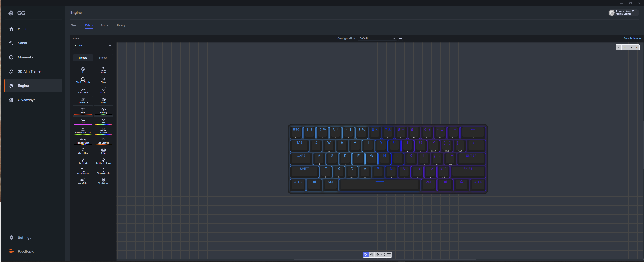The image size is (644, 262).
Task: Open the 200% zoom level dropdown
Action: point(627,47)
